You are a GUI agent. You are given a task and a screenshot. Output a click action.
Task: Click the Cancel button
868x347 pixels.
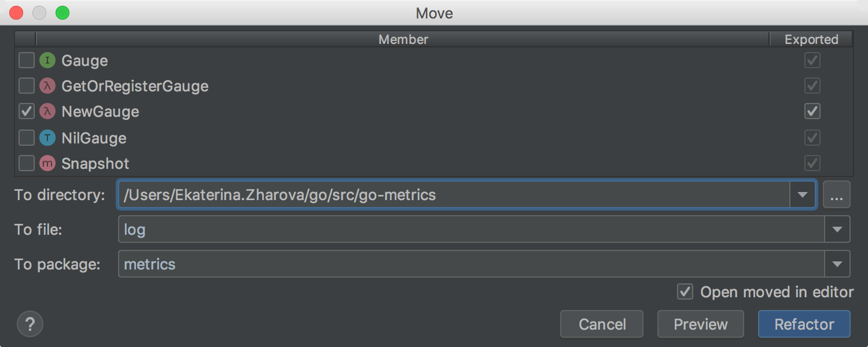point(602,324)
